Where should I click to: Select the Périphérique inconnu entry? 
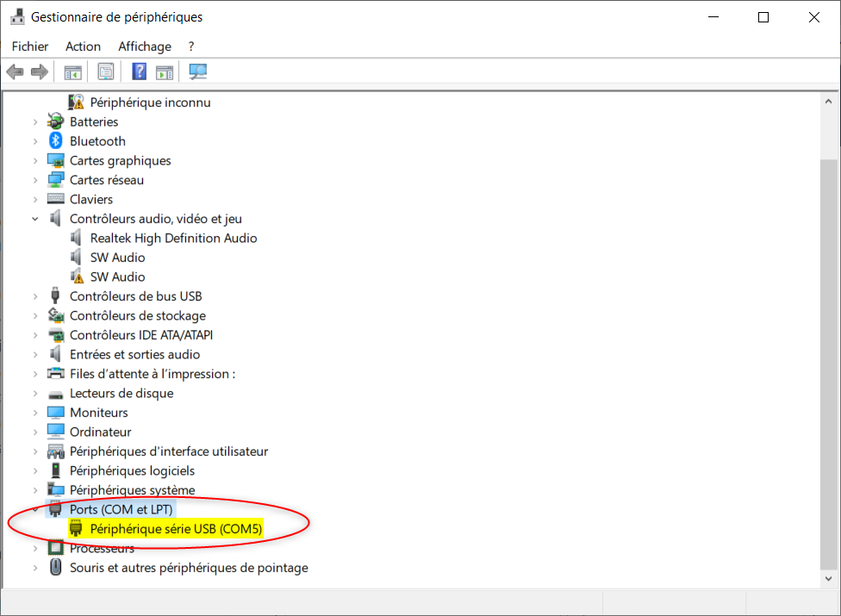click(x=150, y=103)
